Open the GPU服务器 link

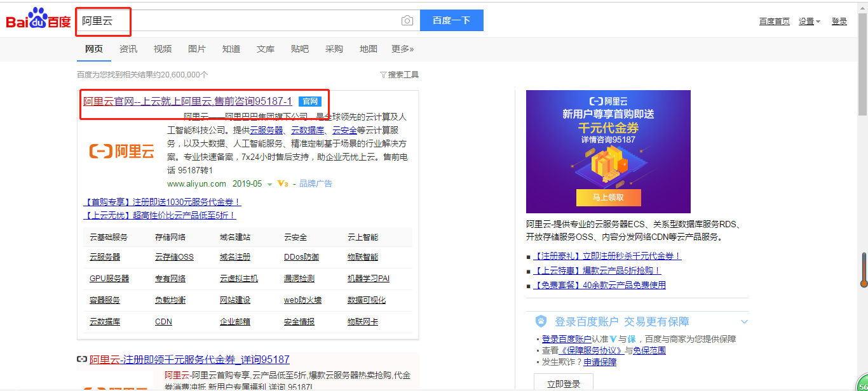tap(109, 279)
